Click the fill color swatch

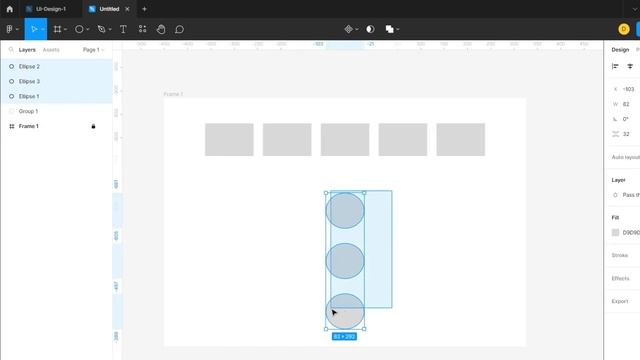point(615,232)
